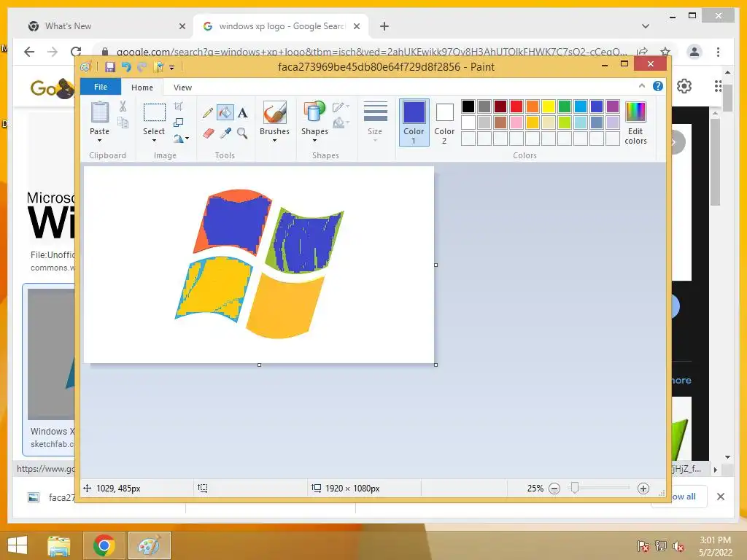Zoom out with the minus button

pyautogui.click(x=554, y=489)
